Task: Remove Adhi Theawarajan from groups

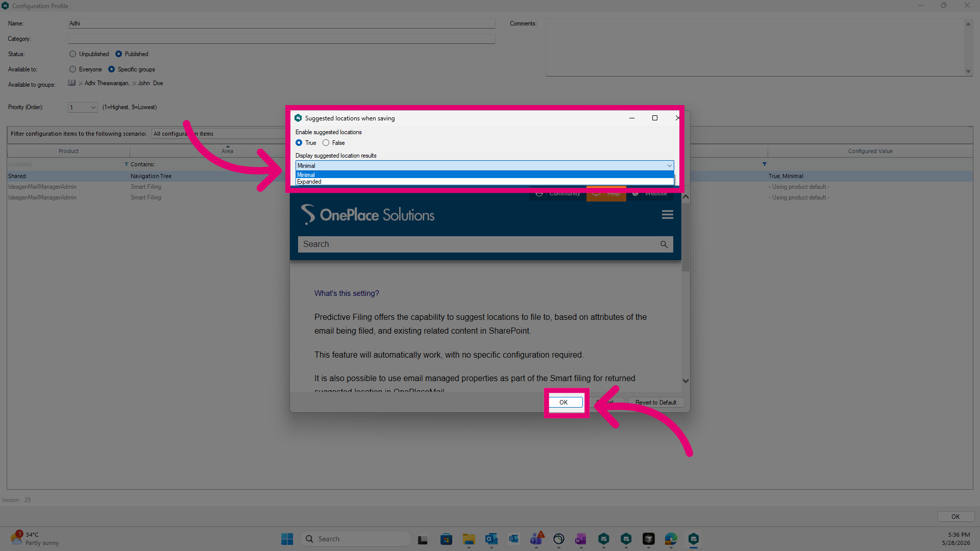Action: pos(81,84)
